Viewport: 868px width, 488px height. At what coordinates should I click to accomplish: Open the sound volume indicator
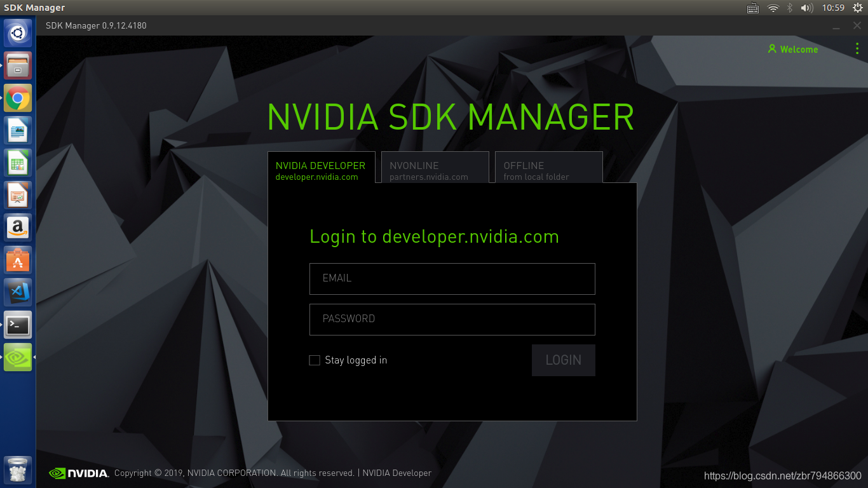coord(807,8)
